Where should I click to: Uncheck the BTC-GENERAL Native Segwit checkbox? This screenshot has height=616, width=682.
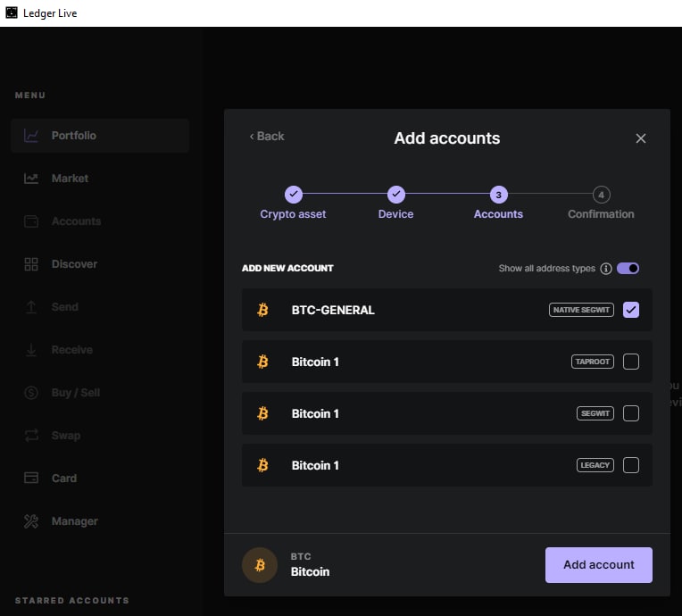tap(631, 310)
